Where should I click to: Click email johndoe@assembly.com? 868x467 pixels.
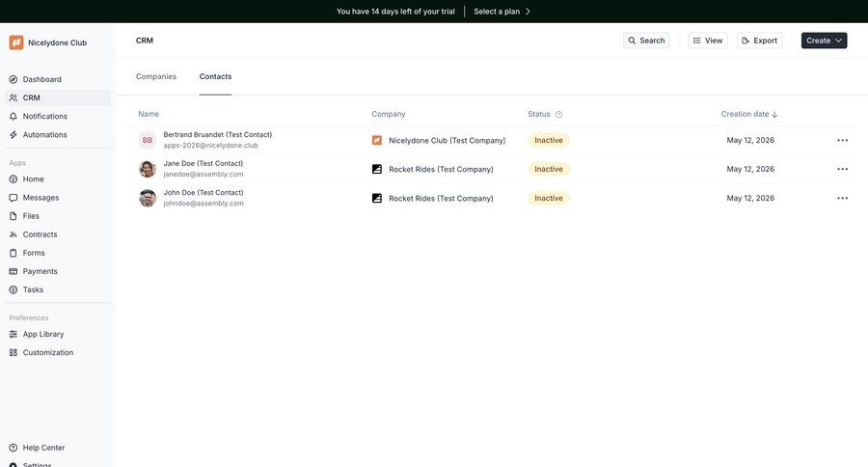pos(203,204)
